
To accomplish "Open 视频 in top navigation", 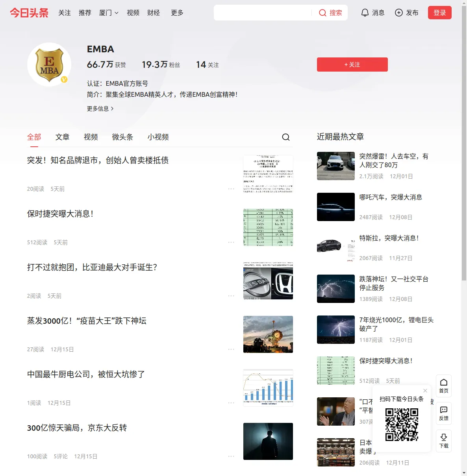I will coord(133,13).
